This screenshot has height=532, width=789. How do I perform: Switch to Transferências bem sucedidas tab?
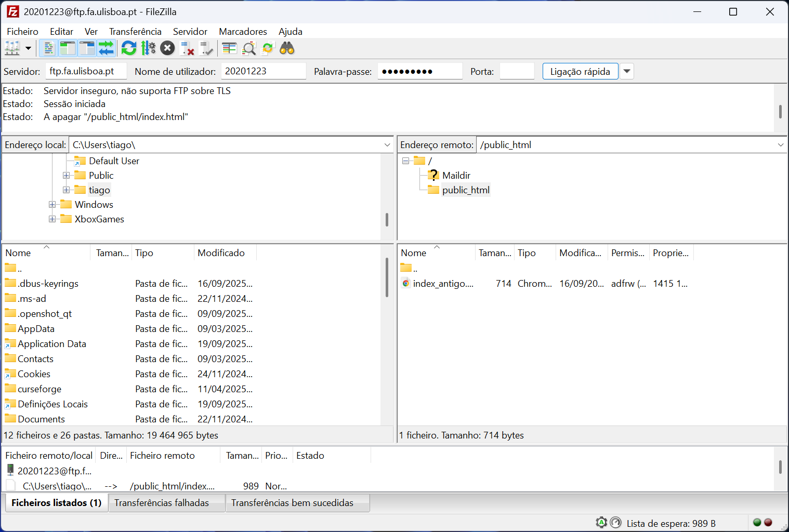[297, 502]
